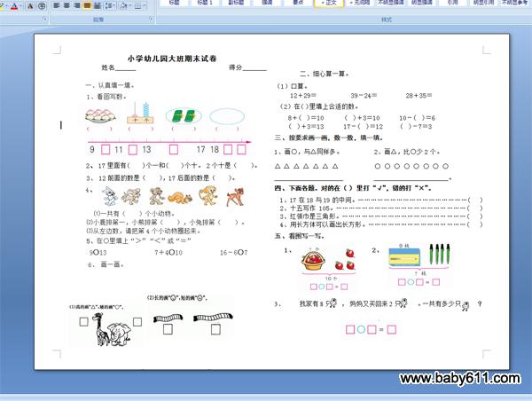Align text left in the paragraph group
532x401 pixels.
(x=57, y=5)
